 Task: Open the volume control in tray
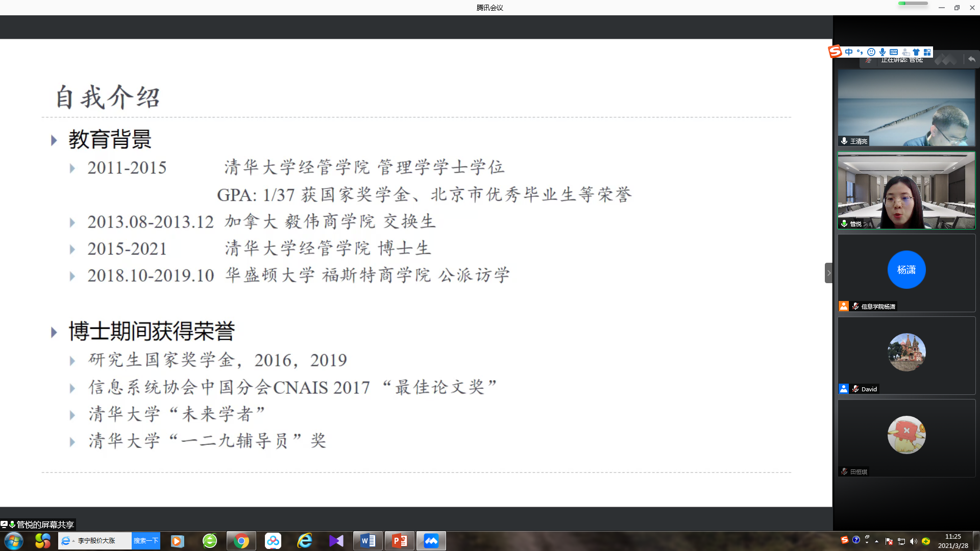(x=913, y=541)
